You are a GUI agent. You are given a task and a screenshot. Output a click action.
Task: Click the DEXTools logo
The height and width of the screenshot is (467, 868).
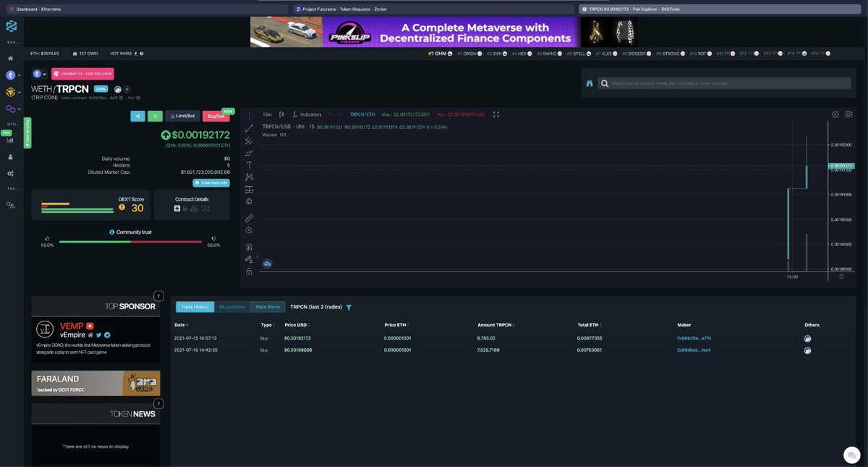click(x=11, y=27)
